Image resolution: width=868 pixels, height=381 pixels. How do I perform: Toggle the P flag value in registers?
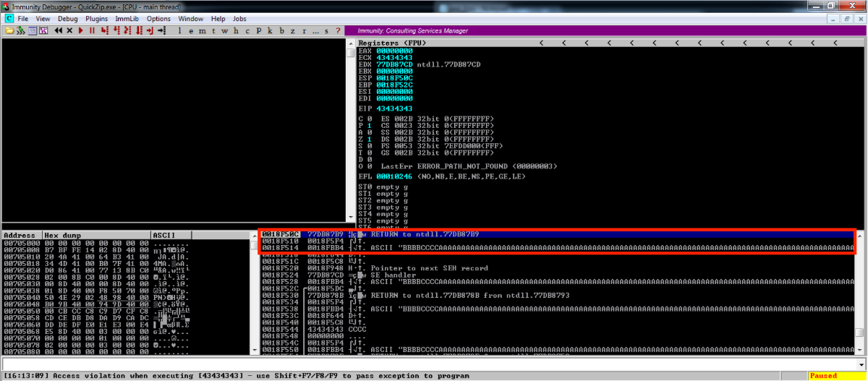tap(370, 124)
